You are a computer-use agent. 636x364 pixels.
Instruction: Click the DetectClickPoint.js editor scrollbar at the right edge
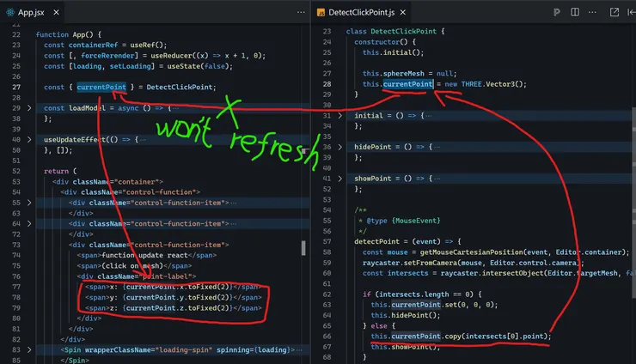pos(633,203)
